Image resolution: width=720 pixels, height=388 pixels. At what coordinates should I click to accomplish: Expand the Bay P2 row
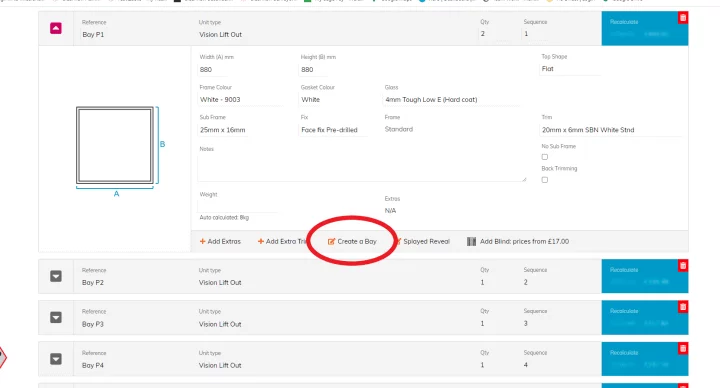(56, 276)
